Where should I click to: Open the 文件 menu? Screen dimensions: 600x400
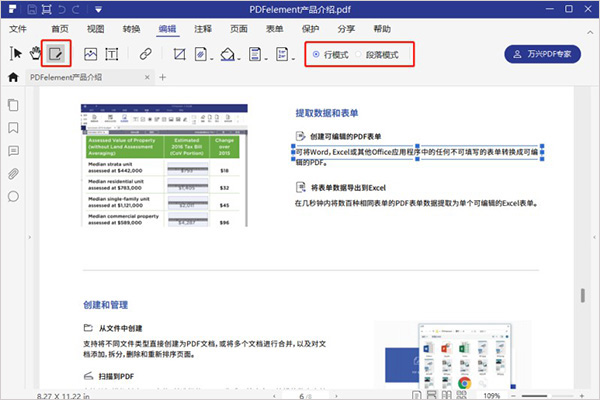coord(18,29)
